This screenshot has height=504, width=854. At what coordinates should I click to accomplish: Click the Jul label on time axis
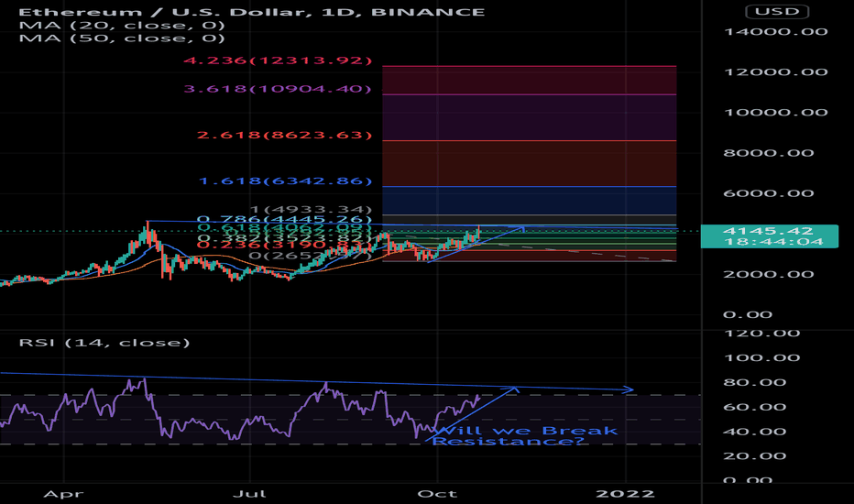pyautogui.click(x=249, y=494)
